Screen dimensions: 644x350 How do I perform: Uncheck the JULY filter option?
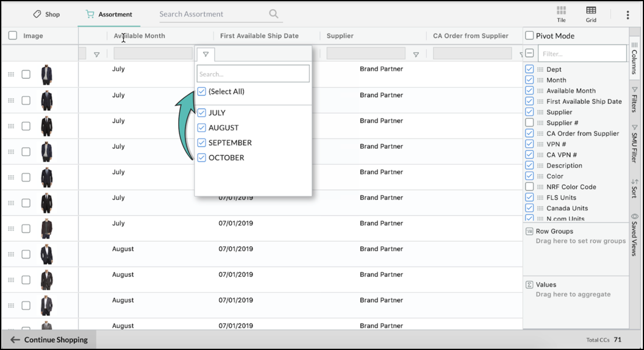202,113
